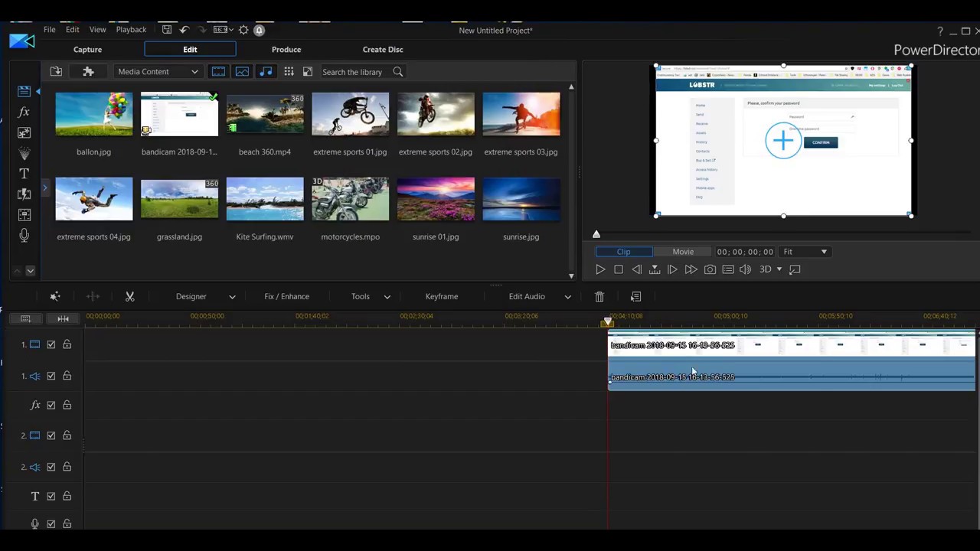Disable the effect track checkbox

tap(51, 405)
